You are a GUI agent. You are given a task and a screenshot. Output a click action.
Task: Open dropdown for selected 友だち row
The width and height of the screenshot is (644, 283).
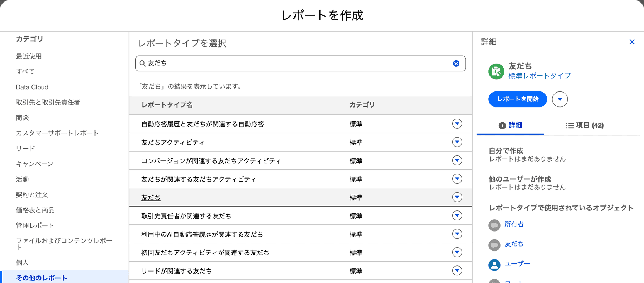click(x=457, y=197)
